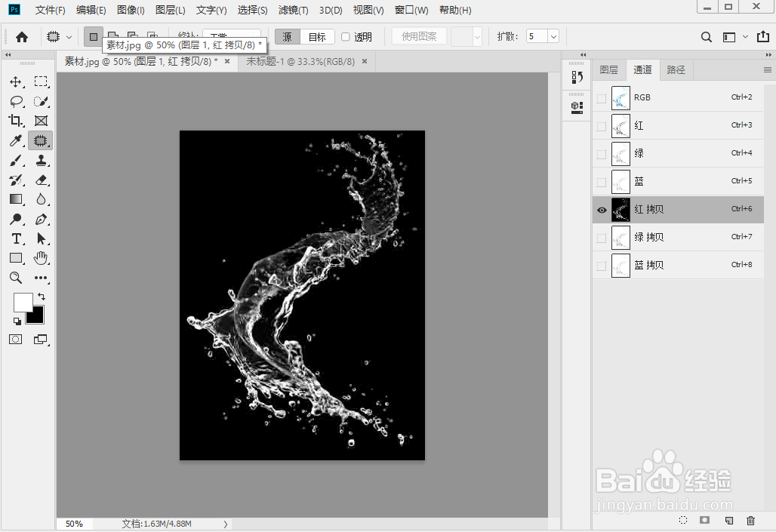Swap foreground and background colors
The height and width of the screenshot is (532, 776).
[x=42, y=297]
